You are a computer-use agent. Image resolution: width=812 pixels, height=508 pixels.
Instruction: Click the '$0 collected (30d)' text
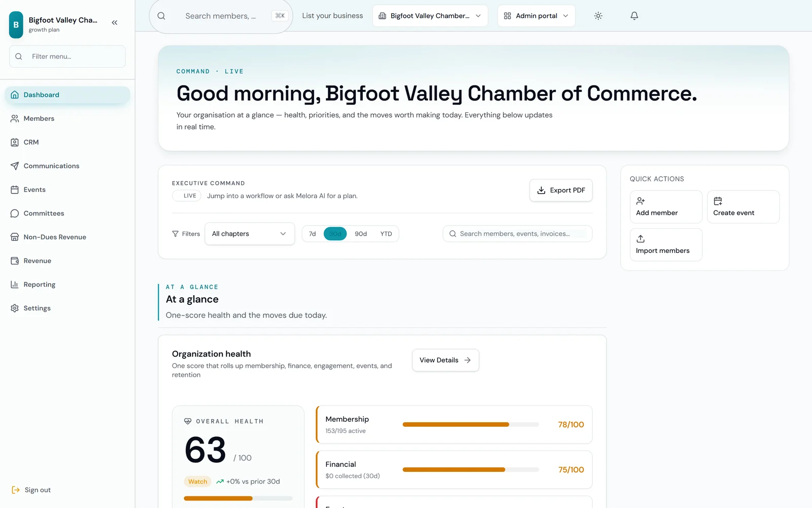tap(353, 476)
